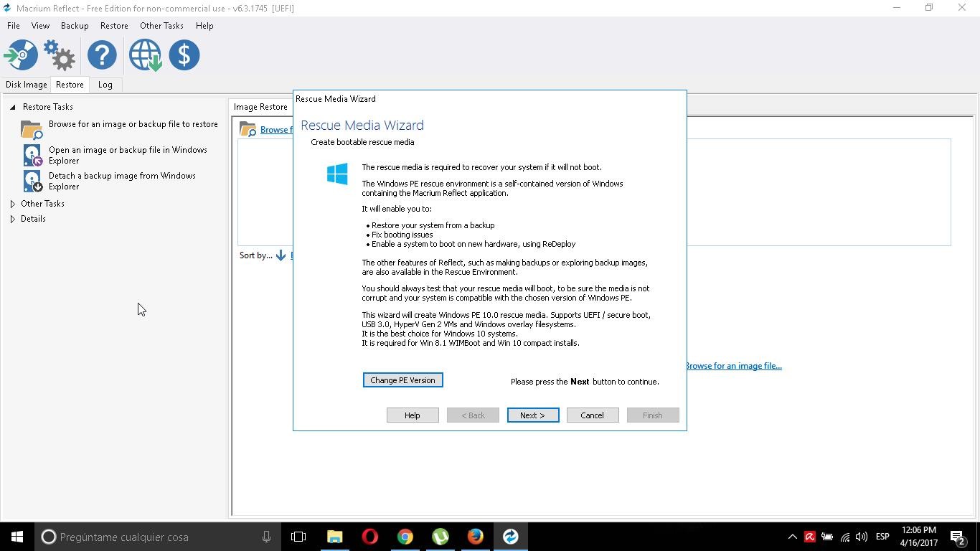Open the settings gears toolbar icon
Image resolution: width=980 pixels, height=551 pixels.
pyautogui.click(x=60, y=55)
